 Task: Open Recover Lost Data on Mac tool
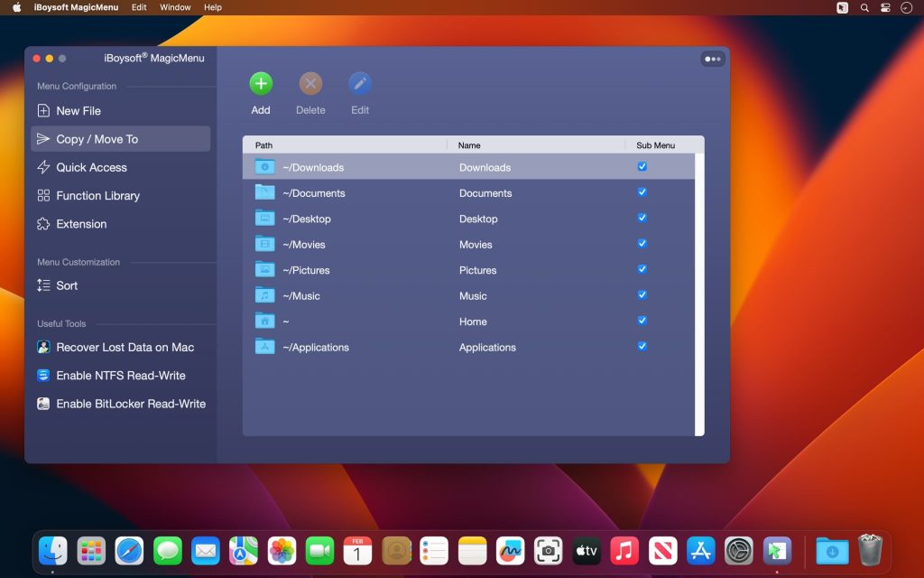tap(42, 347)
